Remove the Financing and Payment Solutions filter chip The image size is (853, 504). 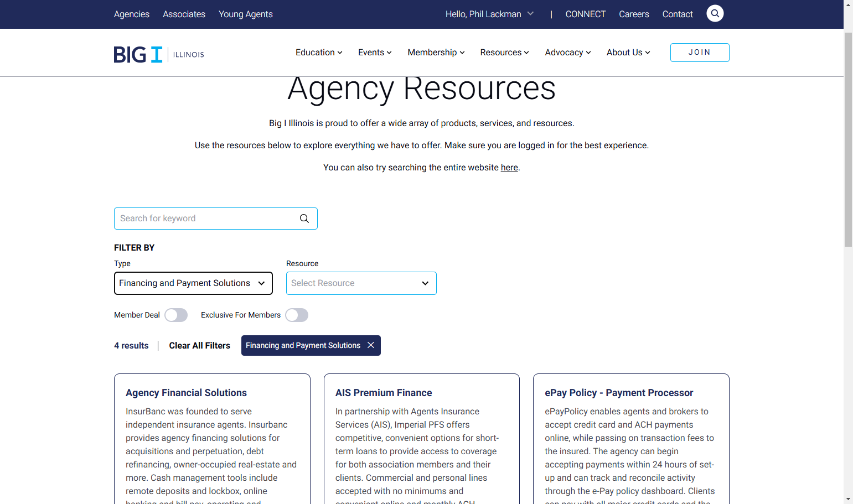tap(371, 345)
